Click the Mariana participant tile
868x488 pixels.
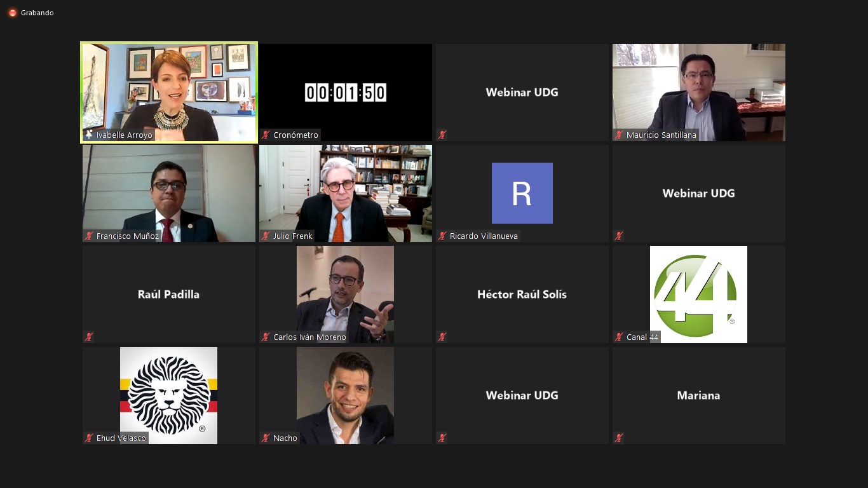[x=699, y=395]
